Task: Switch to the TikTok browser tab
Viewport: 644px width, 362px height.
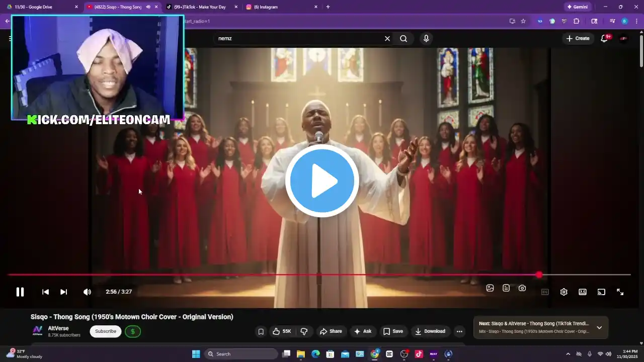Action: point(199,7)
